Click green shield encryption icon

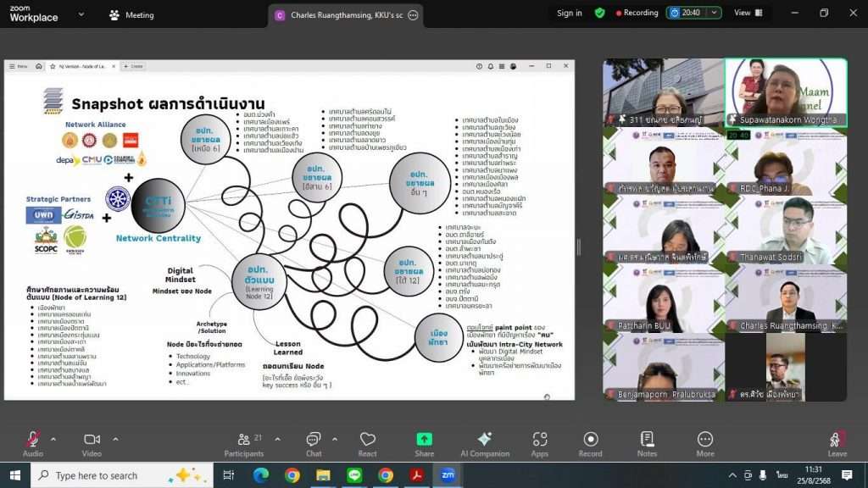tap(599, 13)
